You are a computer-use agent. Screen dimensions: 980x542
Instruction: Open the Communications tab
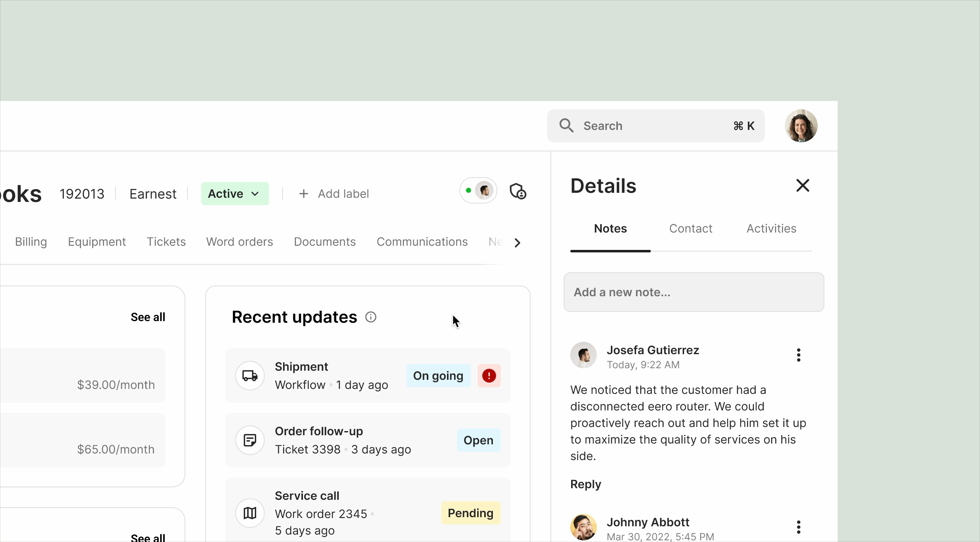(422, 242)
